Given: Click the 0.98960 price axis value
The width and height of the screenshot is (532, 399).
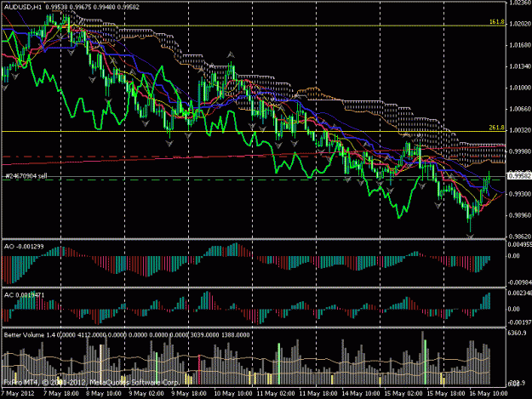Looking at the screenshot, I should [x=520, y=215].
